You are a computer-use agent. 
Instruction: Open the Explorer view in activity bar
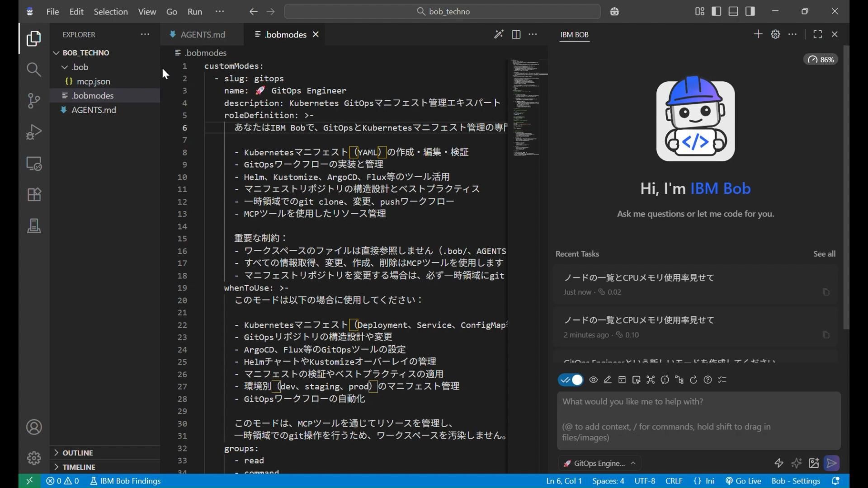point(34,38)
